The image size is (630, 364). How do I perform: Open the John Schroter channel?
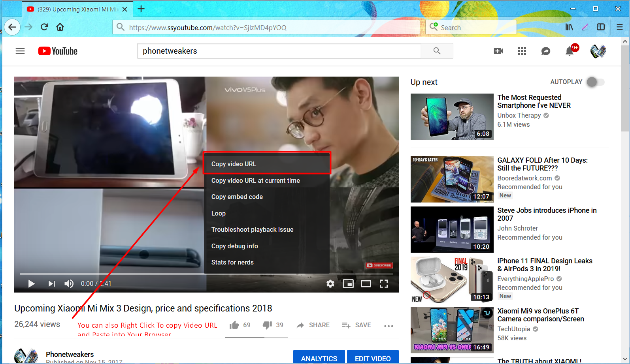point(517,228)
